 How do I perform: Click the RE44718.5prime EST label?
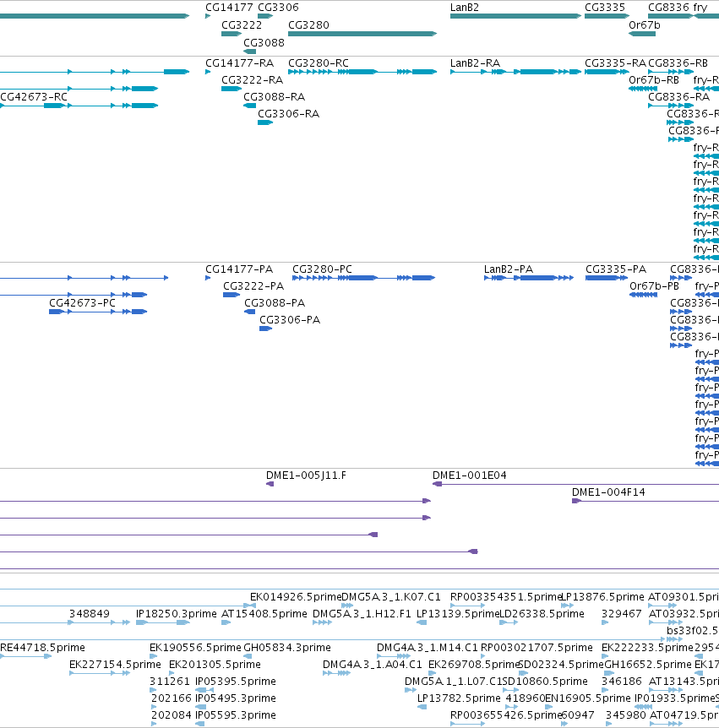pyautogui.click(x=43, y=647)
